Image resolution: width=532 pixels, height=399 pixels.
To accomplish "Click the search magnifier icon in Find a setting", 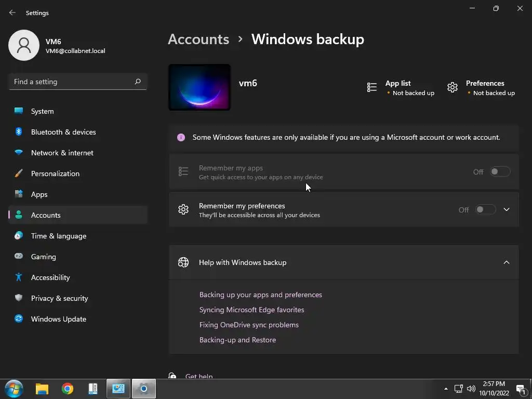I will click(x=137, y=82).
